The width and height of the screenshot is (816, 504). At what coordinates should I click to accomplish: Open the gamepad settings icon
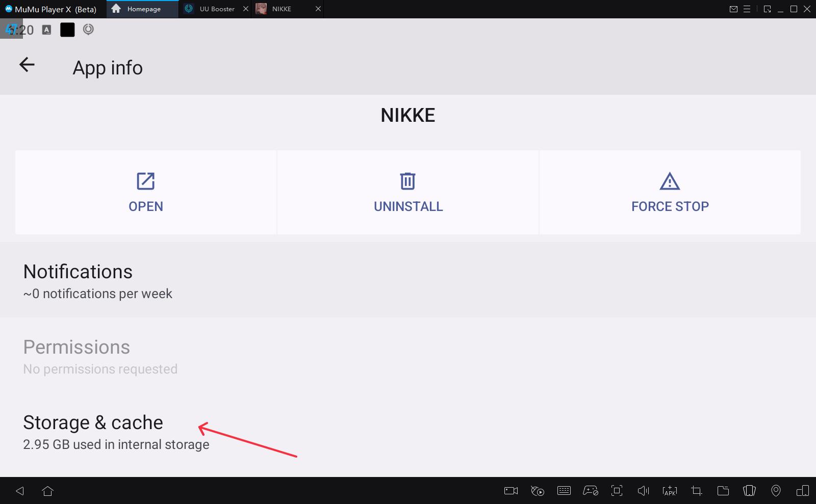[591, 491]
